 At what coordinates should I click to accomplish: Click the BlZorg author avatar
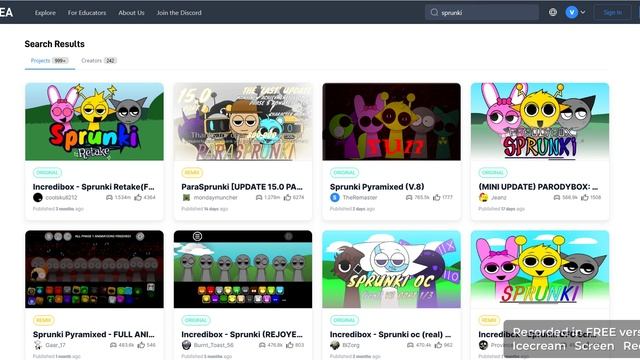(x=335, y=345)
